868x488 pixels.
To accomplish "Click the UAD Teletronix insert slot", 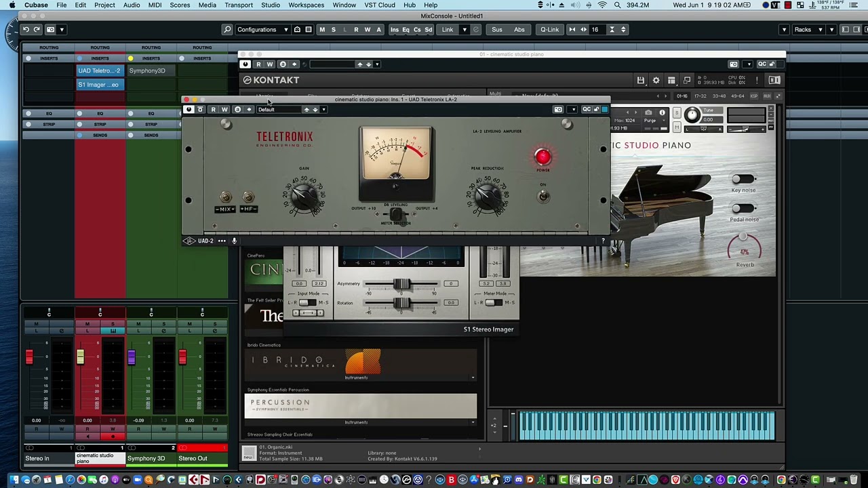I will [x=100, y=70].
